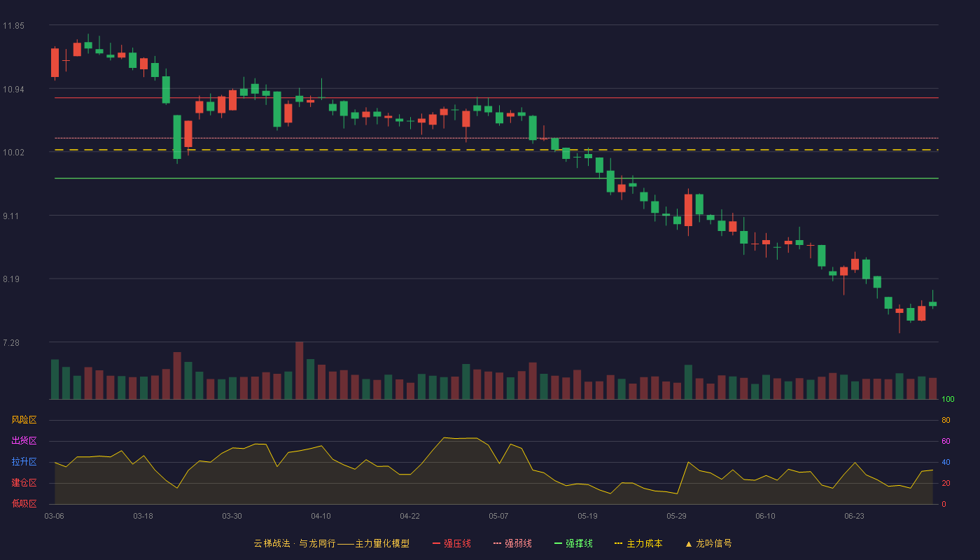Click the red 20 indicator axis value
Viewport: 980px width, 560px height.
click(x=946, y=484)
